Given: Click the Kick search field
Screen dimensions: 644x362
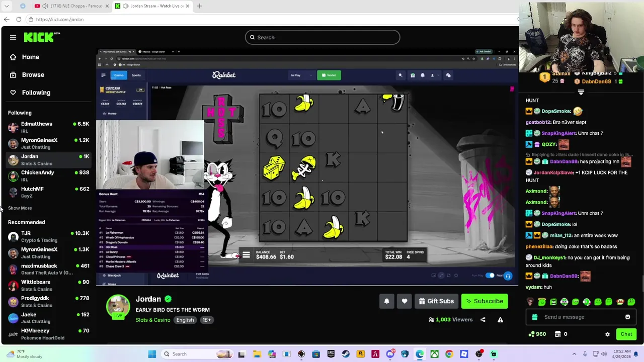Looking at the screenshot, I should point(323,37).
